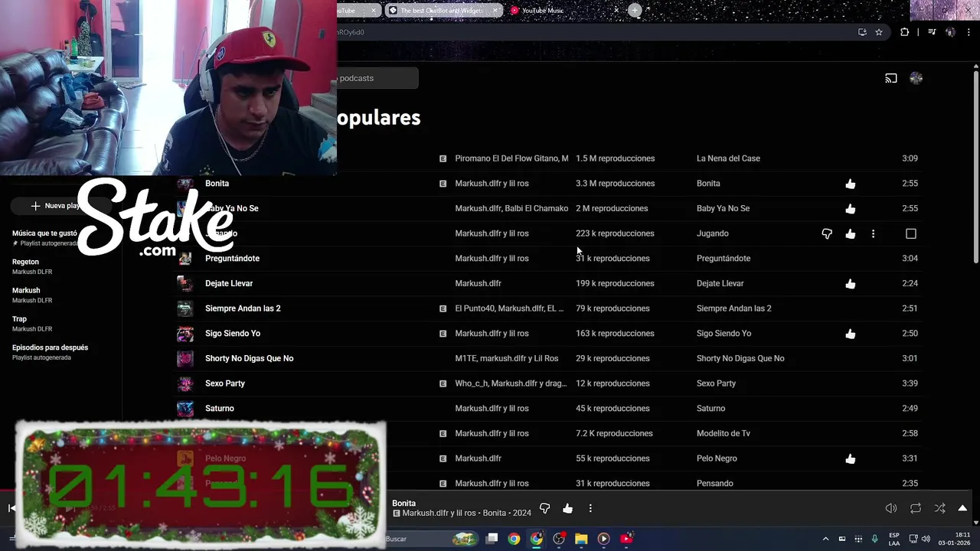Click the microphone tray icon
980x551 pixels.
coord(874,539)
